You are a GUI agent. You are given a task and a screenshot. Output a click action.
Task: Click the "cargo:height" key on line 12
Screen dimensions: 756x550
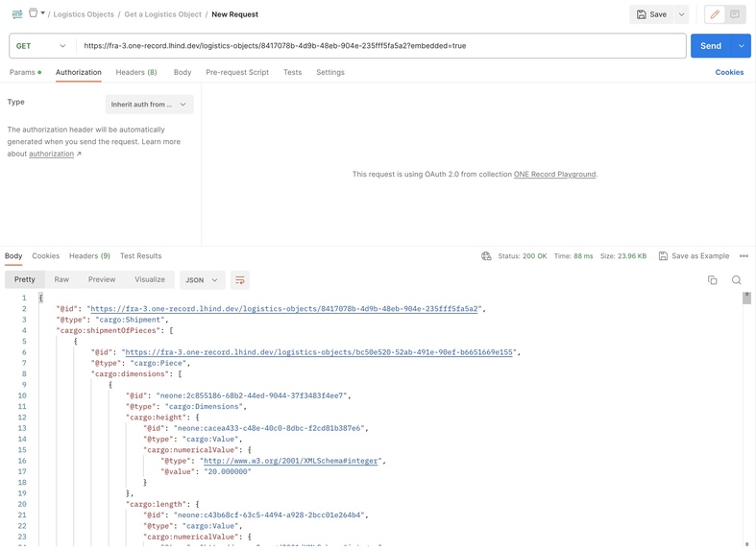tap(157, 418)
